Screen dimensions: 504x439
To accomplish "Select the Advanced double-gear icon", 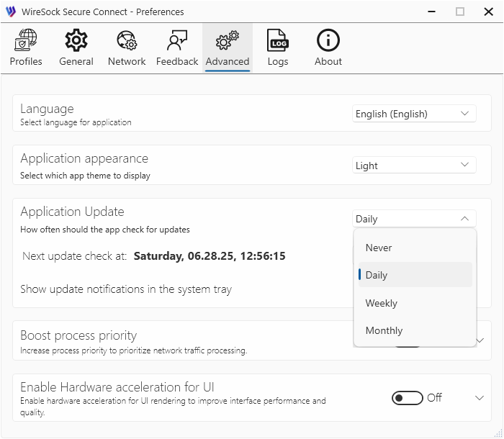I will 228,40.
